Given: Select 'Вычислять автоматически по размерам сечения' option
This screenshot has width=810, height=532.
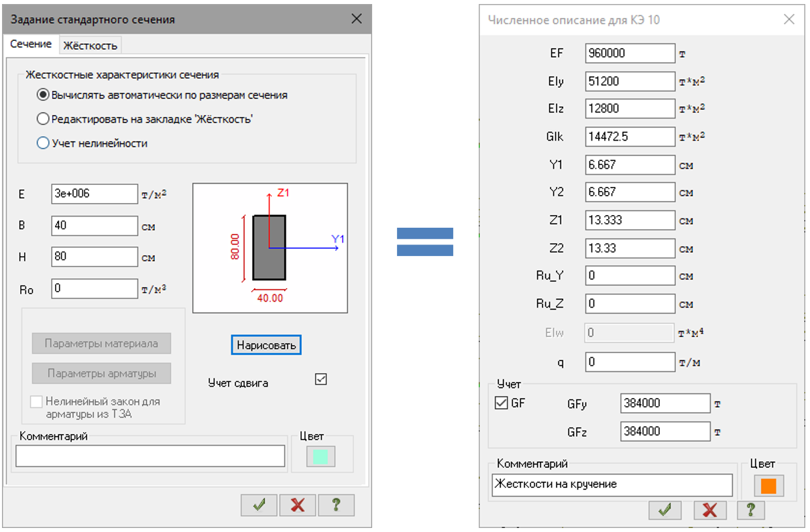Looking at the screenshot, I should pos(43,95).
